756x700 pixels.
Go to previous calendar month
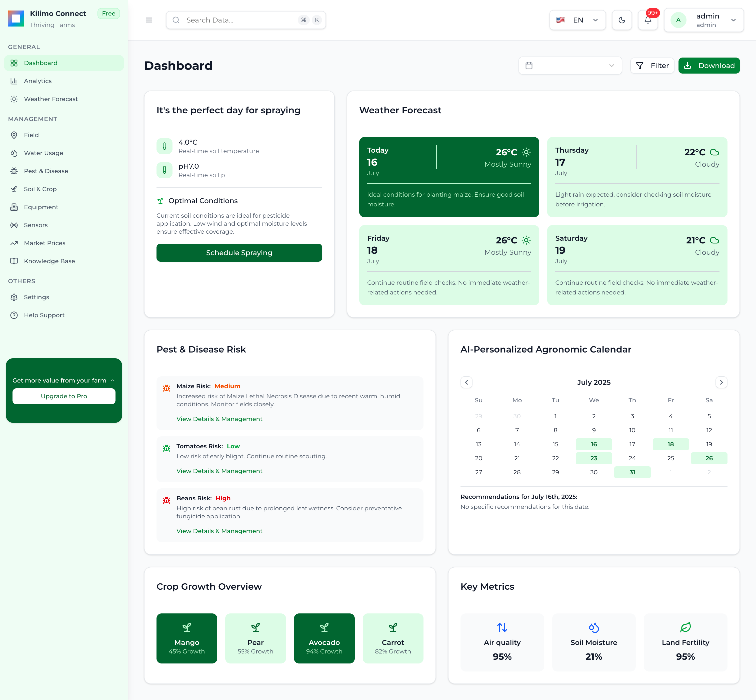(x=466, y=382)
